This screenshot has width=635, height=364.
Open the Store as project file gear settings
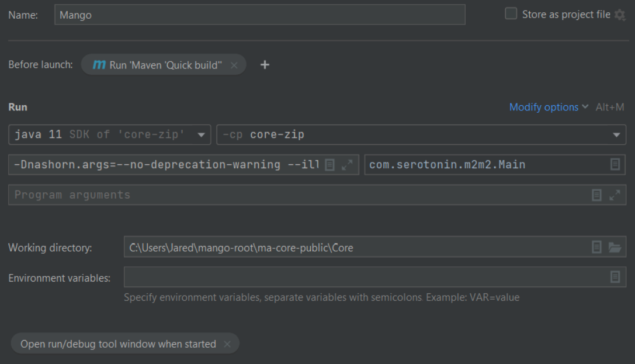[620, 15]
